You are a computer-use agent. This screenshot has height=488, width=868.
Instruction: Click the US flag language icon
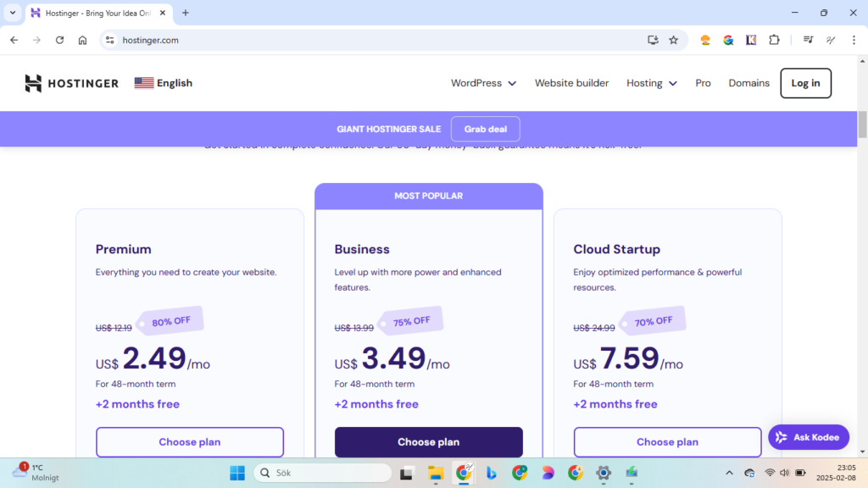click(144, 83)
